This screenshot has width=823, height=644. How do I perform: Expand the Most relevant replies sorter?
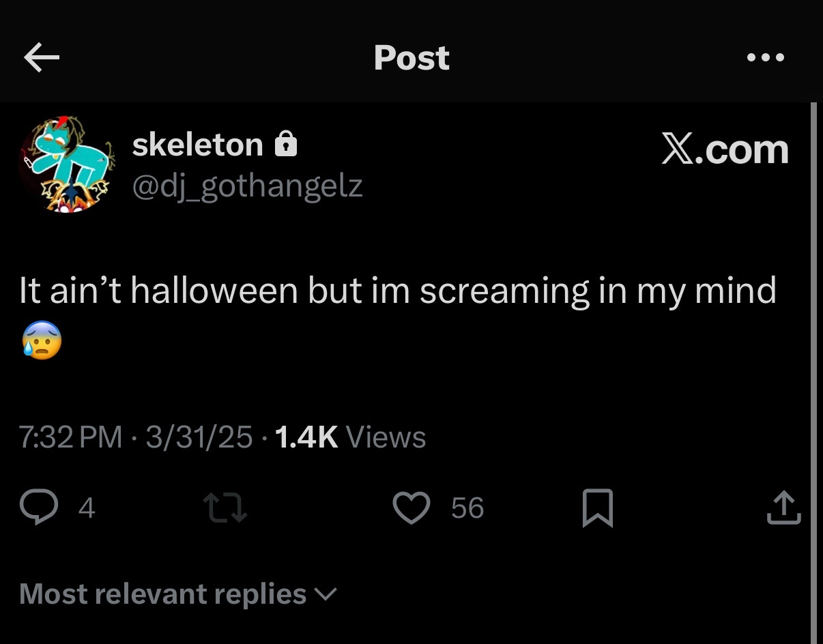click(178, 594)
